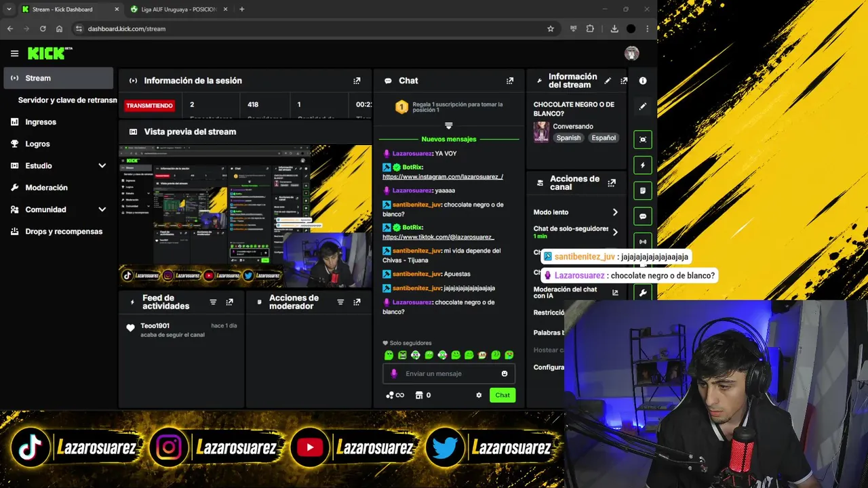868x488 pixels.
Task: Click the TRANSMITIENDO status badge
Action: click(150, 106)
